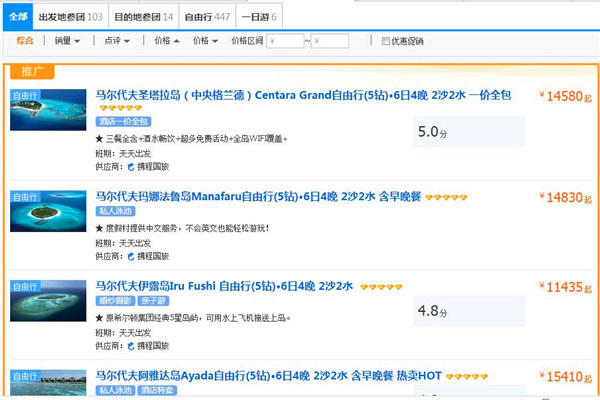
Task: Sort by 价格 ascending arrow
Action: (x=167, y=42)
